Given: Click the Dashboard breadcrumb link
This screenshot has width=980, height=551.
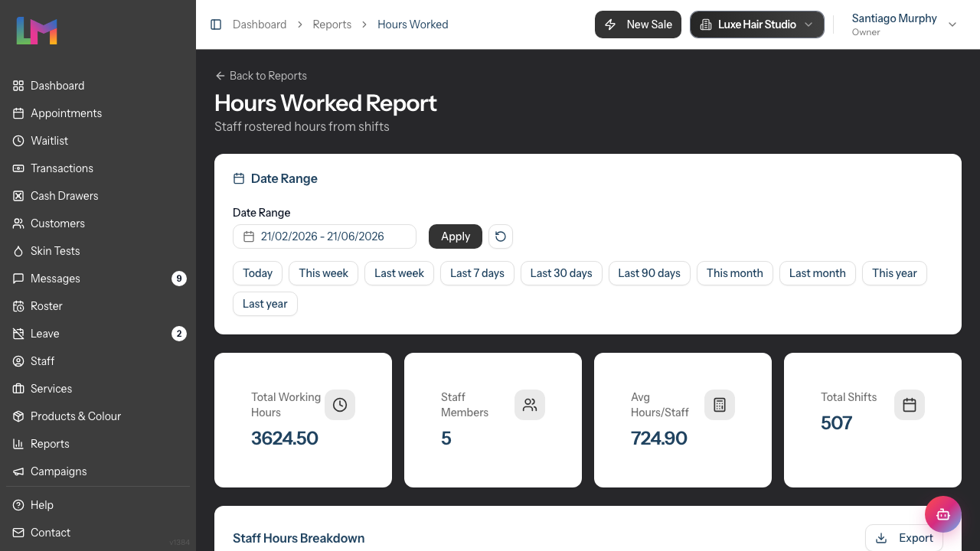Looking at the screenshot, I should click(x=260, y=24).
